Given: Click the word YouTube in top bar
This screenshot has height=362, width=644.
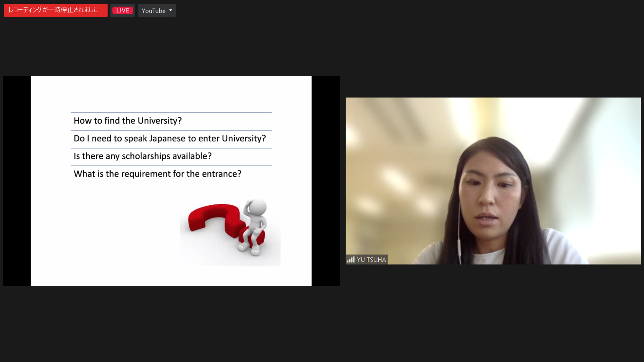Looking at the screenshot, I should (153, 11).
